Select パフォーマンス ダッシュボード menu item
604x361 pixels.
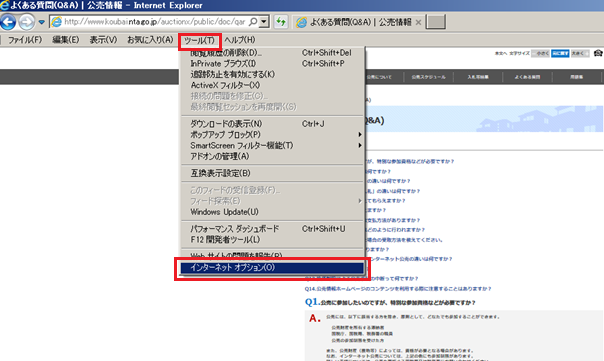coord(272,229)
